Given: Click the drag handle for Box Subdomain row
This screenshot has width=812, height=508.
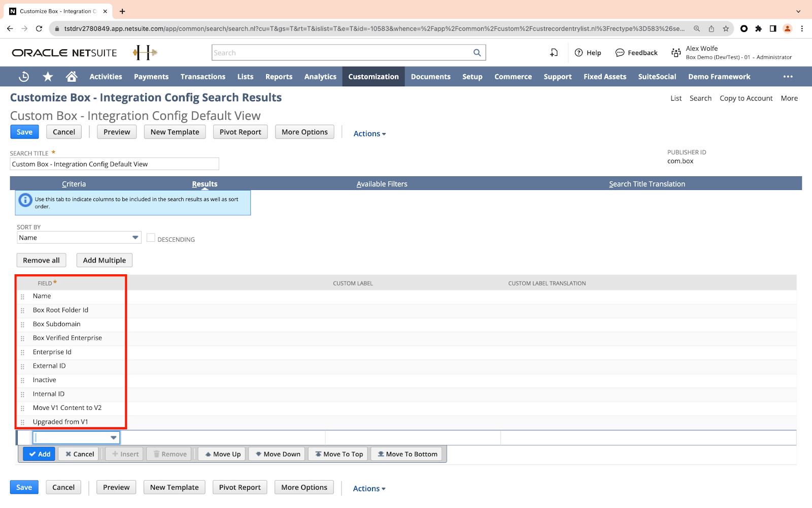Looking at the screenshot, I should [22, 325].
